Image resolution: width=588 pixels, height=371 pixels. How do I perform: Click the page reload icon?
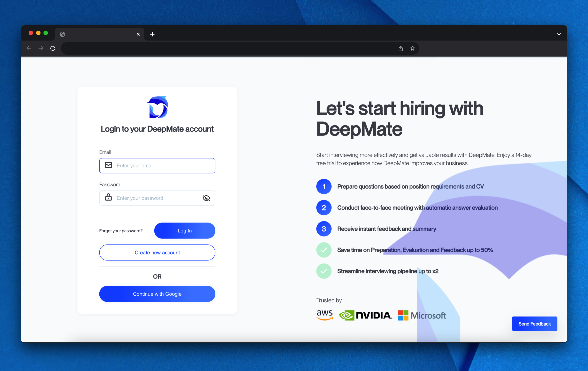tap(53, 48)
